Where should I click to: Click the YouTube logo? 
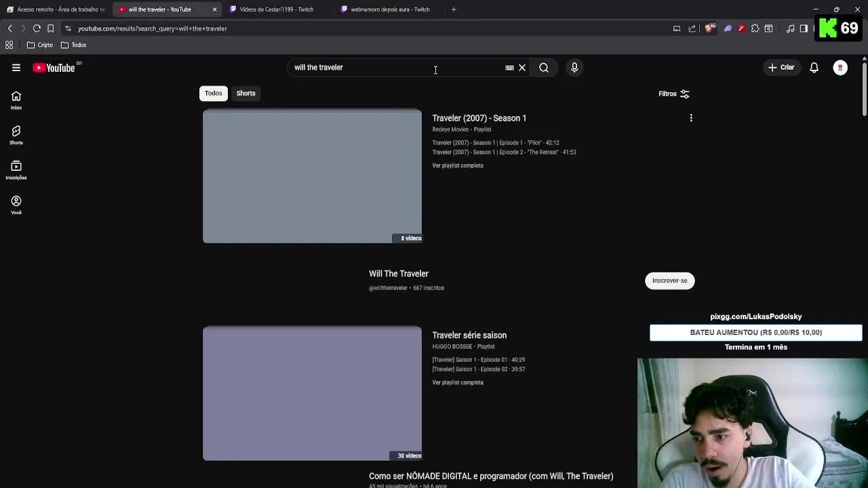pyautogui.click(x=54, y=68)
